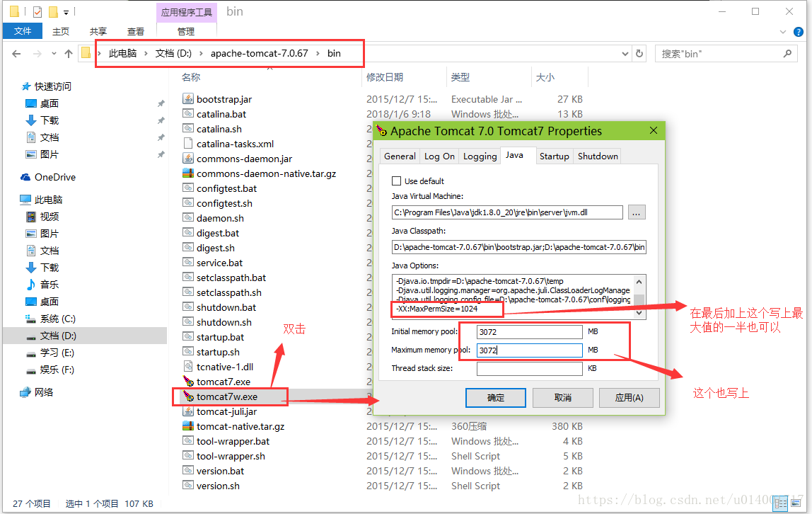
Task: Switch to General tab in Properties
Action: coord(400,156)
